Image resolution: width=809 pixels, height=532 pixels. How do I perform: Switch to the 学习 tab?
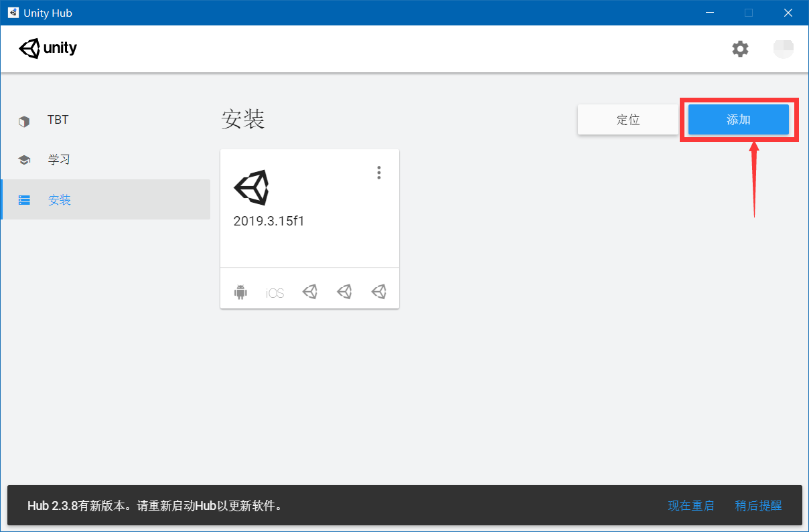[106, 160]
